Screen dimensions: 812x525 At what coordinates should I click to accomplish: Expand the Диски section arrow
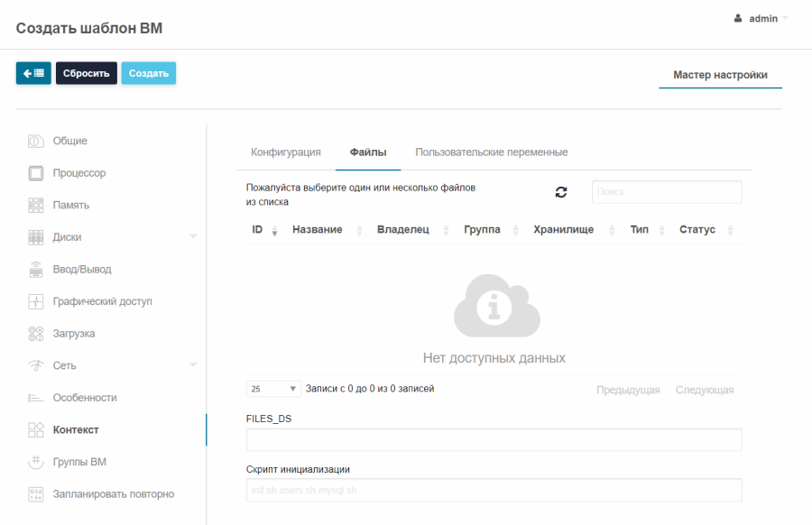click(193, 236)
